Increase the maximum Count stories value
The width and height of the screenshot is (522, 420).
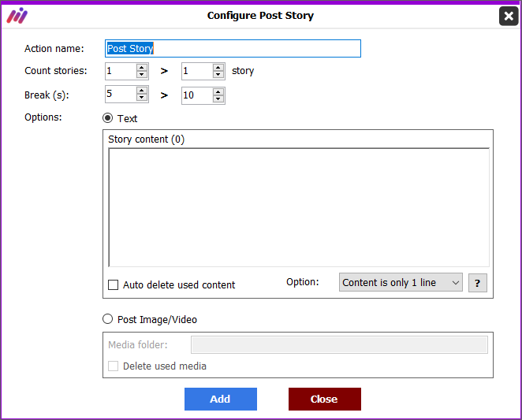point(218,67)
